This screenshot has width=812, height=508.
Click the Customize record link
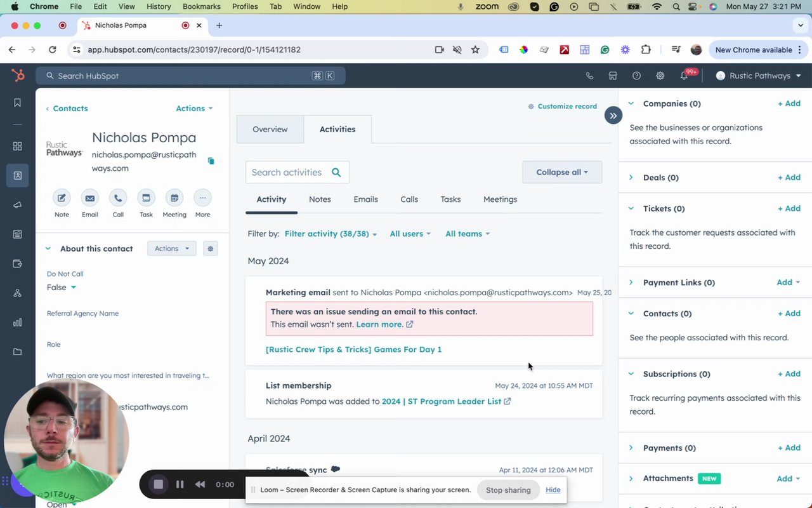pyautogui.click(x=563, y=106)
